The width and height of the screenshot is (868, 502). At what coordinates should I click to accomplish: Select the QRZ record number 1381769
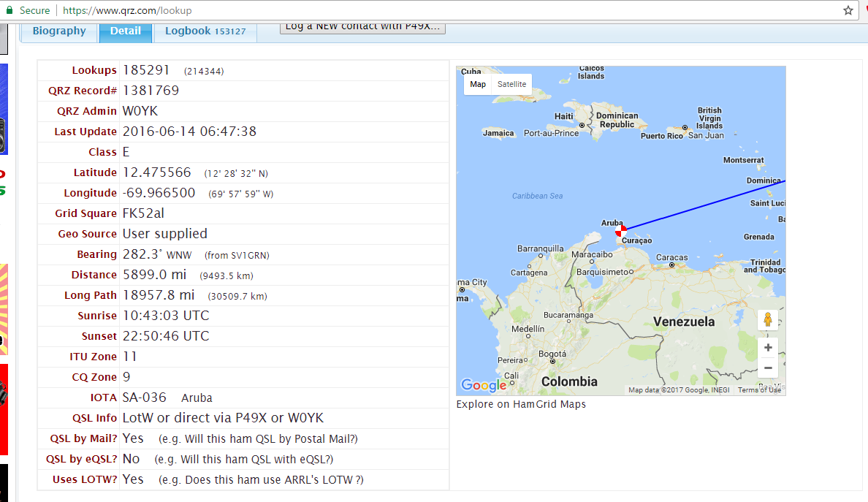tap(151, 90)
